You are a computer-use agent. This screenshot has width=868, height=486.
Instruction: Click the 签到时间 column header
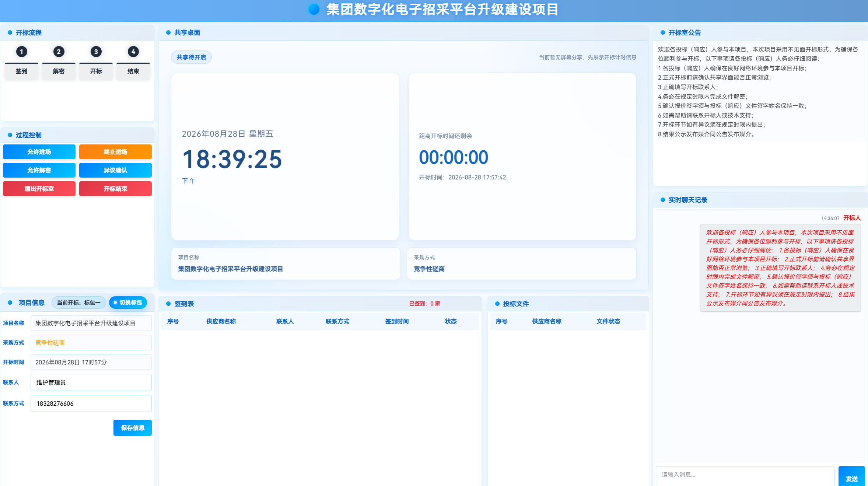(x=397, y=321)
